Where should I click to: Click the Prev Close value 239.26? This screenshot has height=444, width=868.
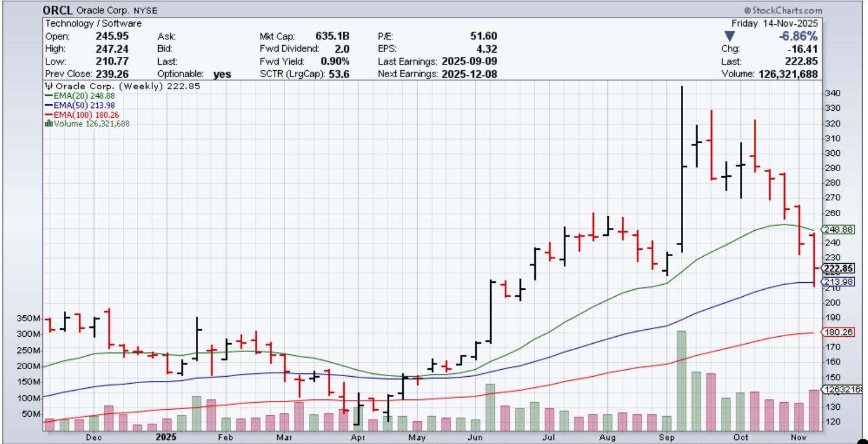113,74
